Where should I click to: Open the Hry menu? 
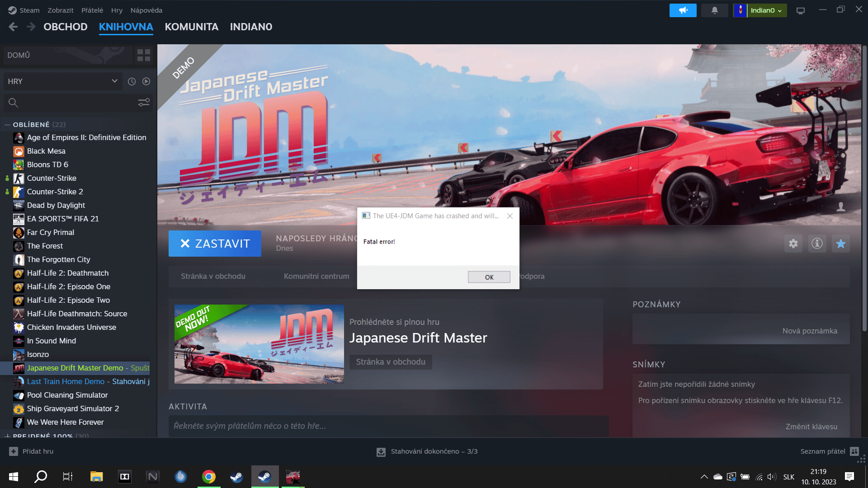pyautogui.click(x=117, y=10)
